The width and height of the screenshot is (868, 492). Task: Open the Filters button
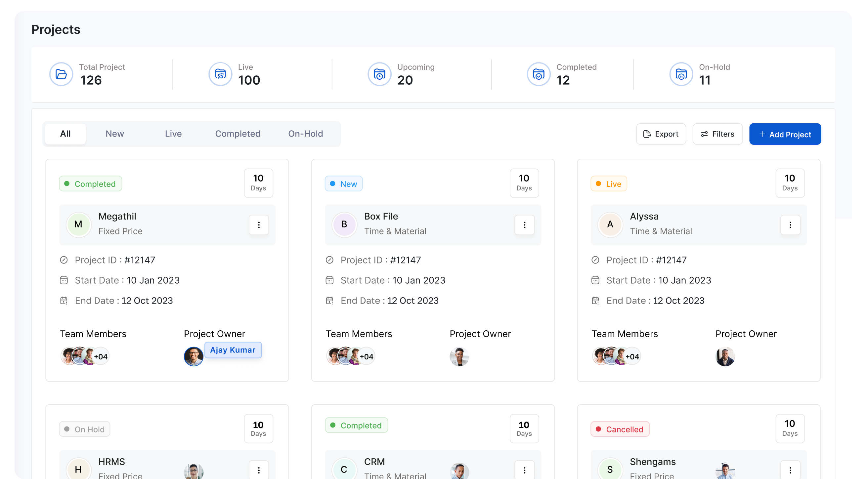(x=717, y=134)
